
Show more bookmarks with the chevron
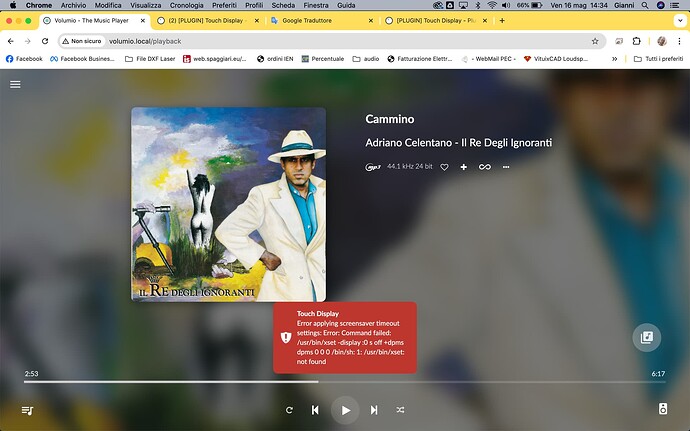(614, 59)
